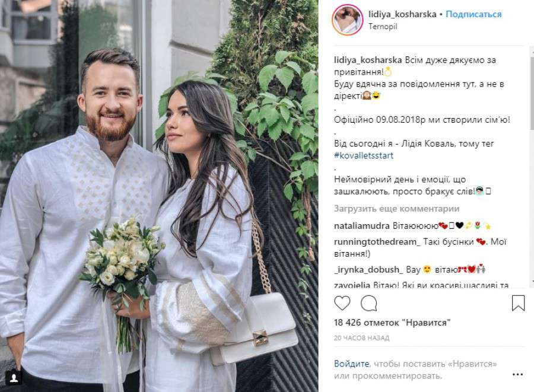The height and width of the screenshot is (392, 534).
Task: View the 18 426 likes list
Action: 392,323
